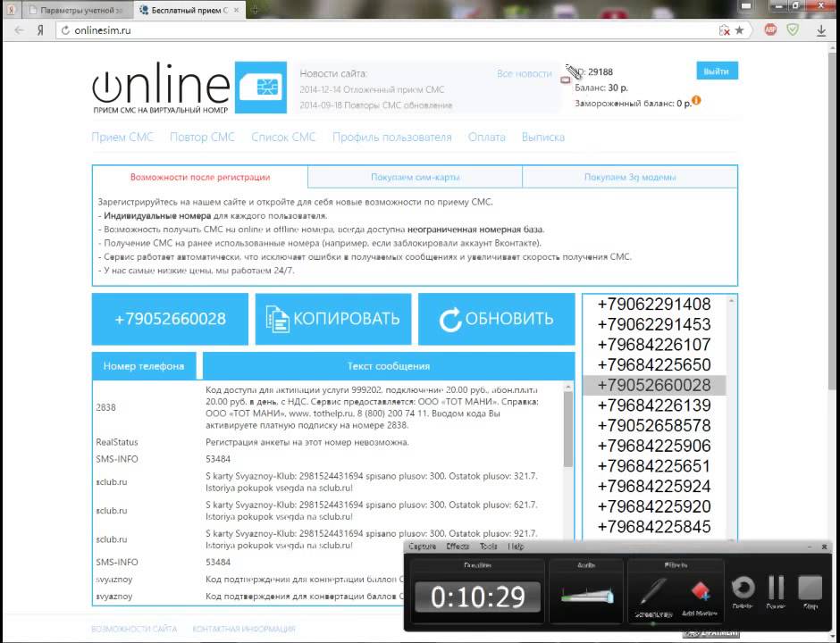Click the Yandex Я home button
This screenshot has width=840, height=643.
click(x=40, y=30)
